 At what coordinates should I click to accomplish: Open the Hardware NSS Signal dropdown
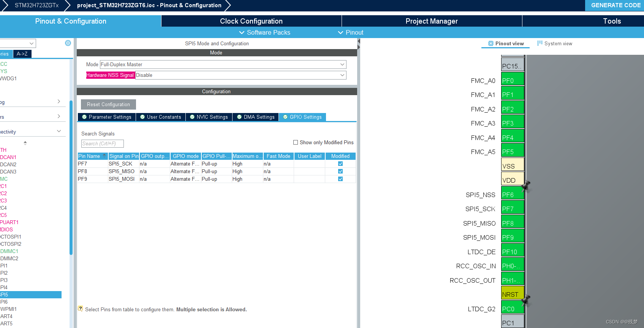tap(241, 75)
